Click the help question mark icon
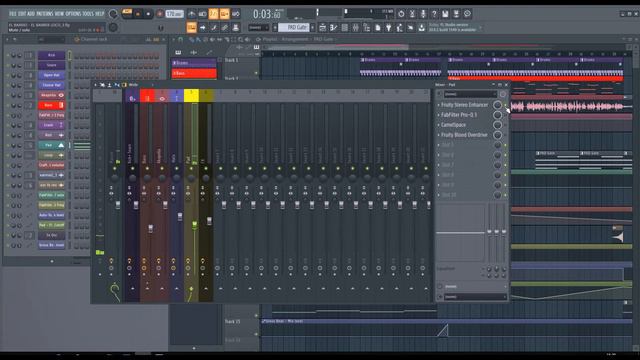 tap(434, 14)
